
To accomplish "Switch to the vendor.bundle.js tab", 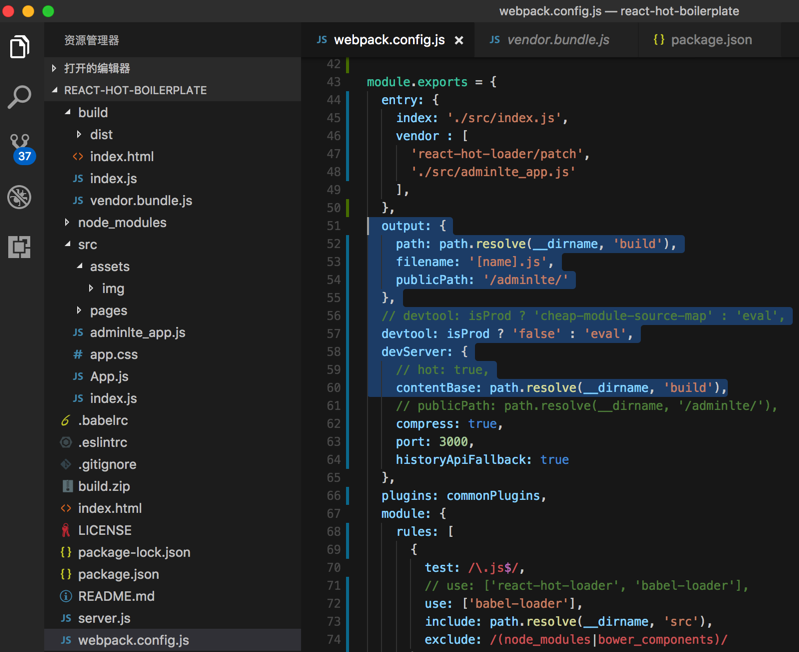I will coord(557,40).
